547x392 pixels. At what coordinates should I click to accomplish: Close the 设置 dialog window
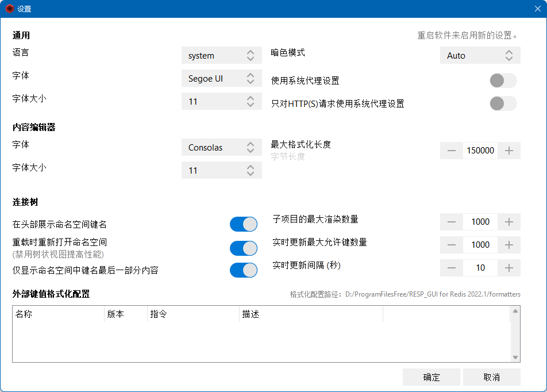click(x=538, y=9)
